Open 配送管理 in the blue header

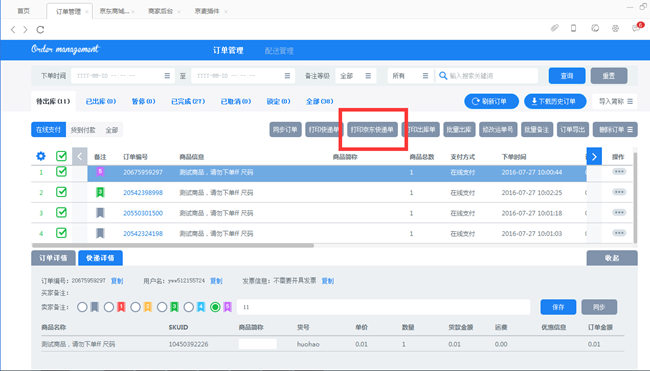(x=279, y=51)
